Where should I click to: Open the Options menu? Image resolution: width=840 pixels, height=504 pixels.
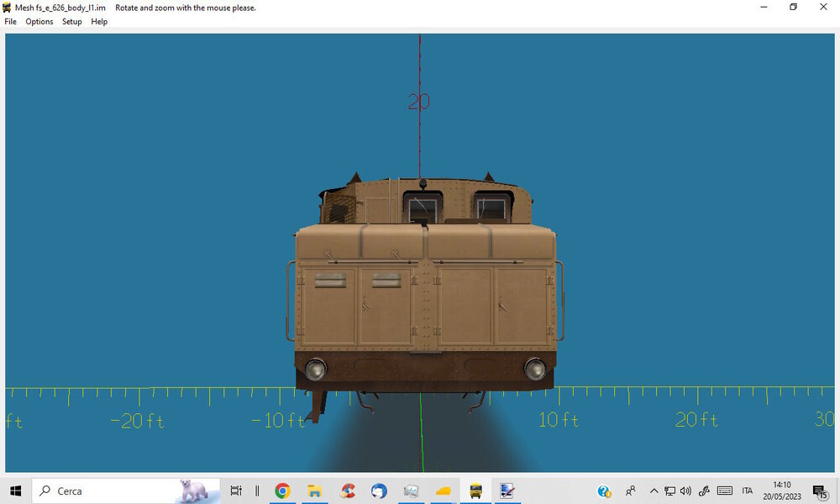(x=39, y=22)
